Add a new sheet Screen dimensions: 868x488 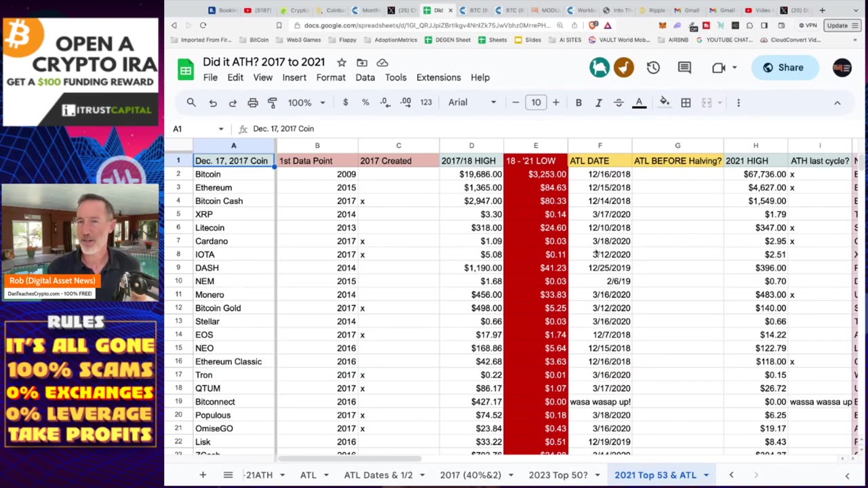(x=202, y=475)
